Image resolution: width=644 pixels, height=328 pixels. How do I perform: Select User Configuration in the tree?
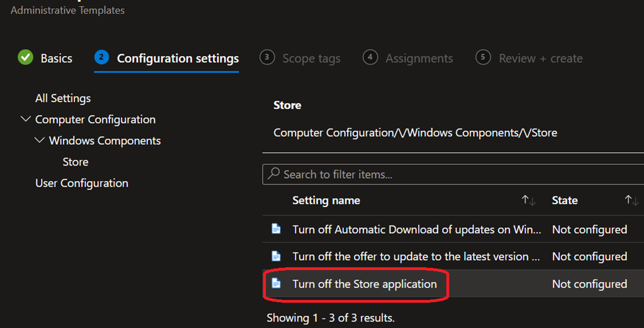tap(82, 183)
